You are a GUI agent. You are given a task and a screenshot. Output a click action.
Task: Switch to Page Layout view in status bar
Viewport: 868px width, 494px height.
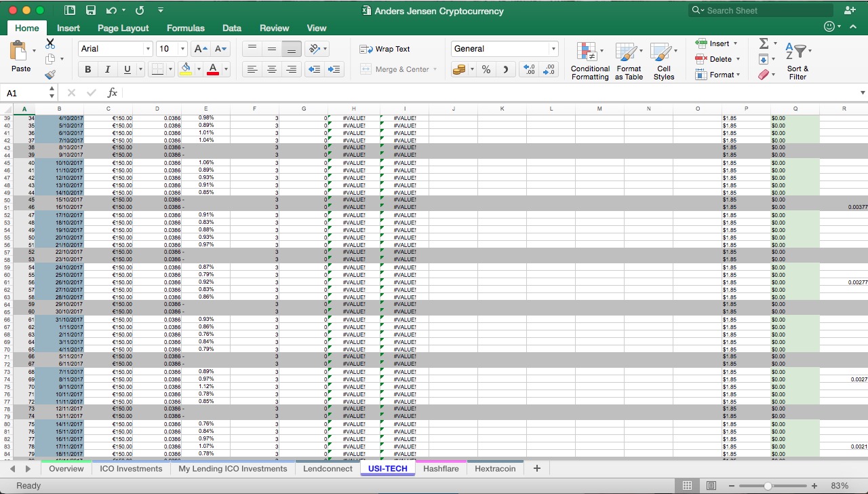pyautogui.click(x=711, y=486)
